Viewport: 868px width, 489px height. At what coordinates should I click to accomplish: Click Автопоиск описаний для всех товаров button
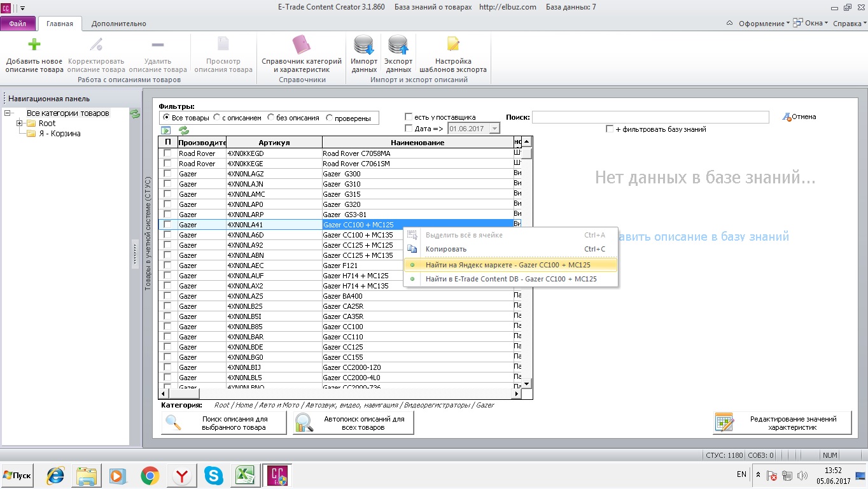pyautogui.click(x=353, y=423)
